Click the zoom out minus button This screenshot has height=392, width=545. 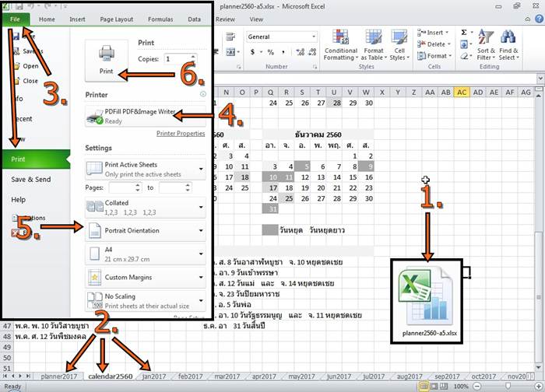click(x=477, y=386)
